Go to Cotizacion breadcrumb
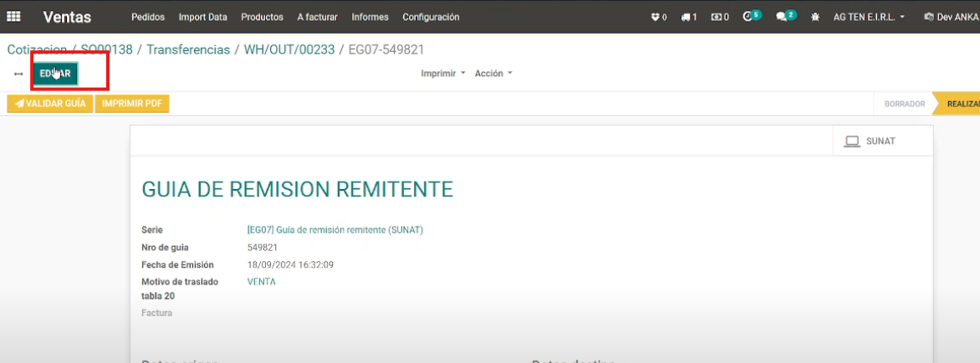The image size is (980, 363). 37,49
